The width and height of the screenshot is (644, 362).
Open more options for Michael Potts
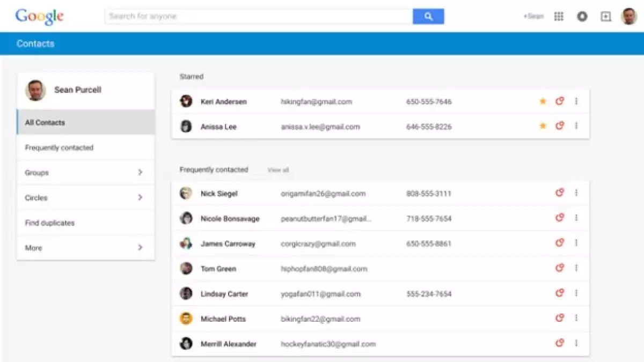click(x=576, y=319)
